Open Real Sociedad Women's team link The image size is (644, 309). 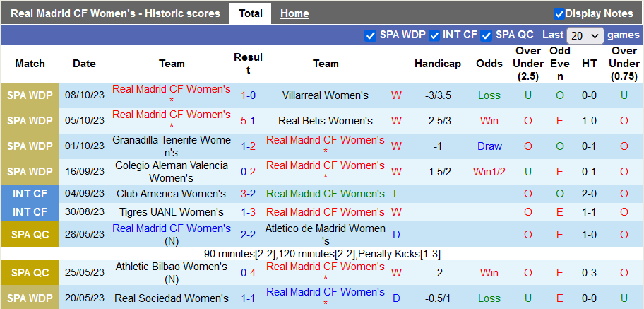pos(172,298)
